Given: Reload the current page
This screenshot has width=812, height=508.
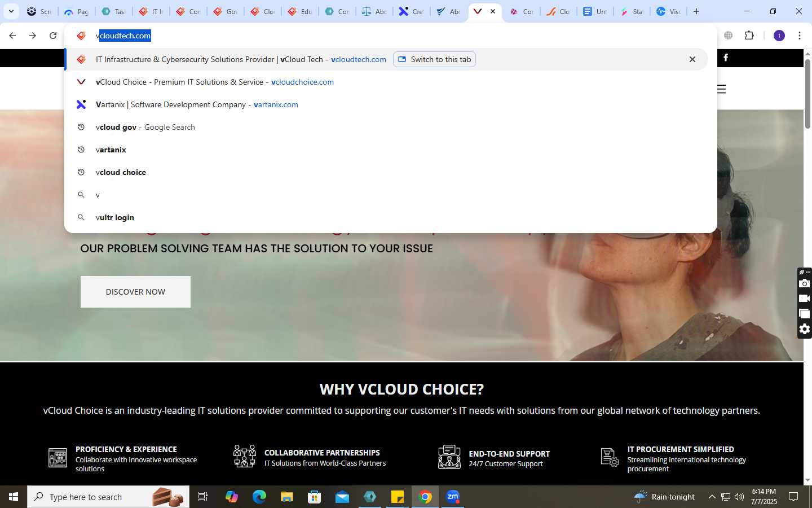Looking at the screenshot, I should 53,36.
